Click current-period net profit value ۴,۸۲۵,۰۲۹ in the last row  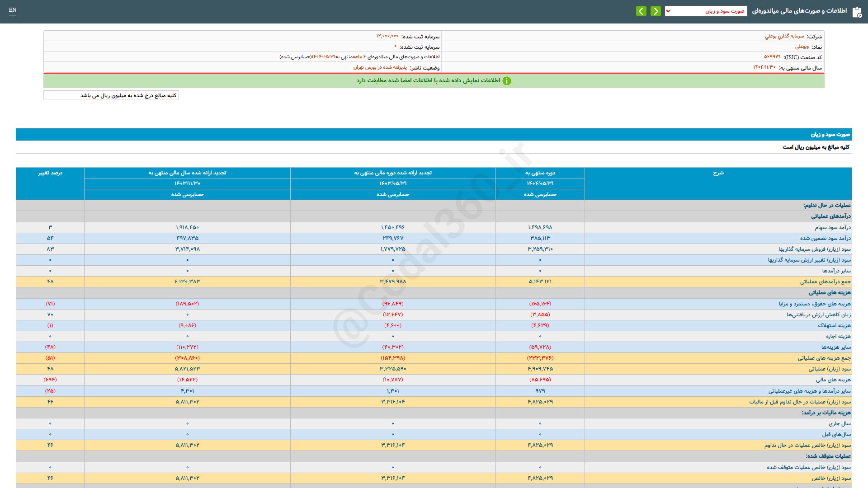(540, 478)
